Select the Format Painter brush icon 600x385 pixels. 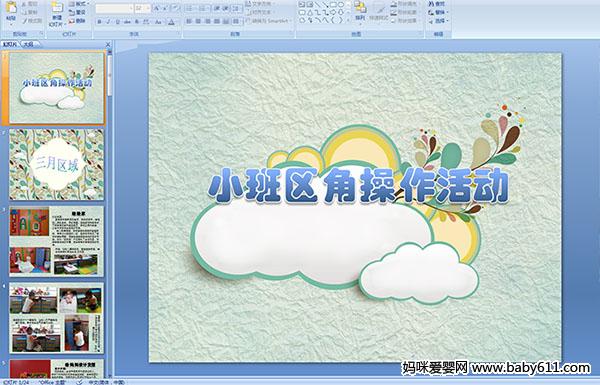(24, 21)
